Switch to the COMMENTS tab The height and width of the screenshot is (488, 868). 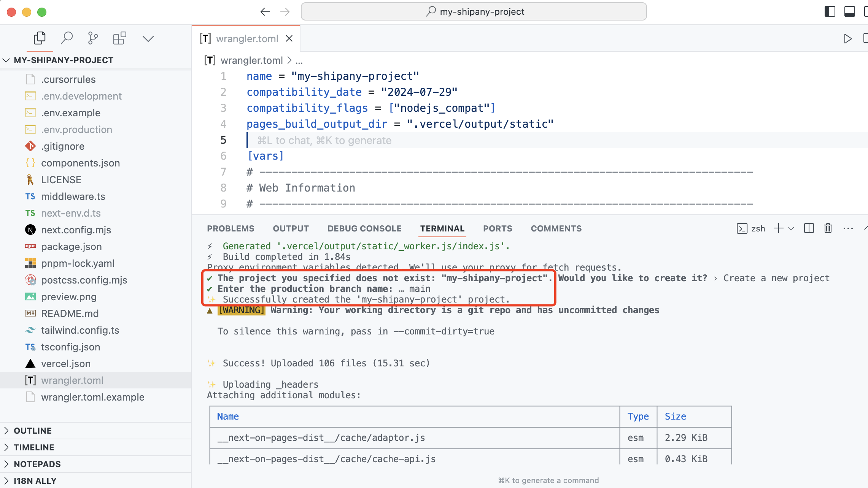coord(556,228)
